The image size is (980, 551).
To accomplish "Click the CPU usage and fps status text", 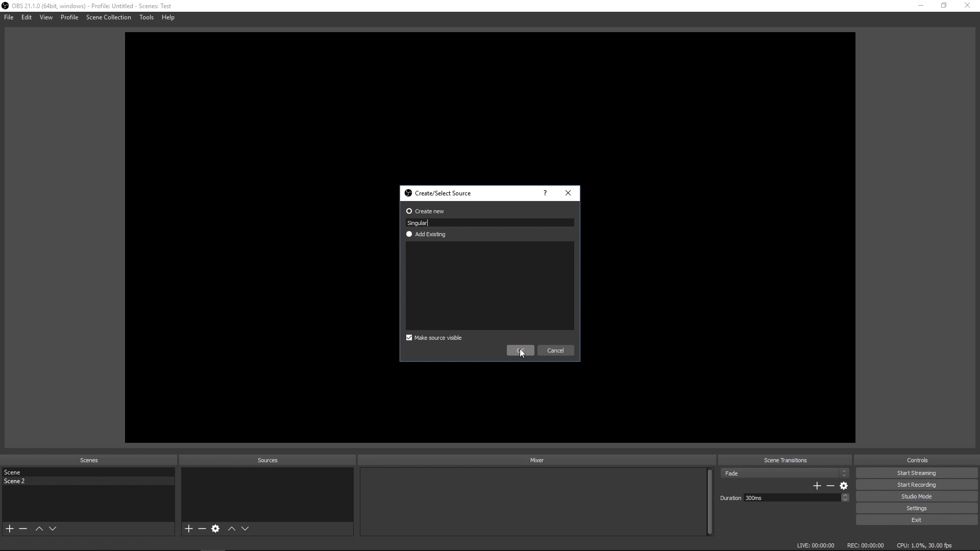I will coord(924,545).
